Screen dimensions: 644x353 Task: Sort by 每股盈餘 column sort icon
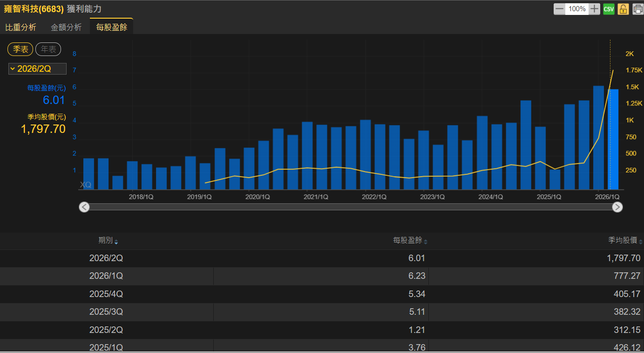tap(426, 242)
